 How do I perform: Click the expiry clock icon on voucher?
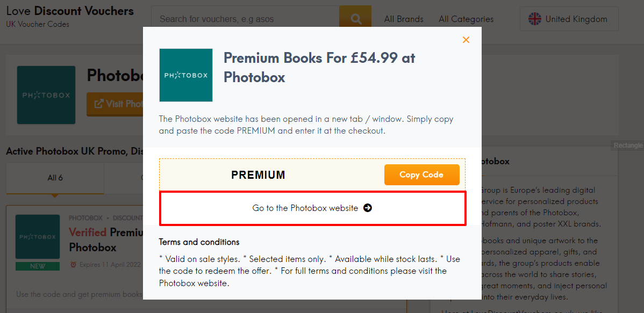click(73, 264)
